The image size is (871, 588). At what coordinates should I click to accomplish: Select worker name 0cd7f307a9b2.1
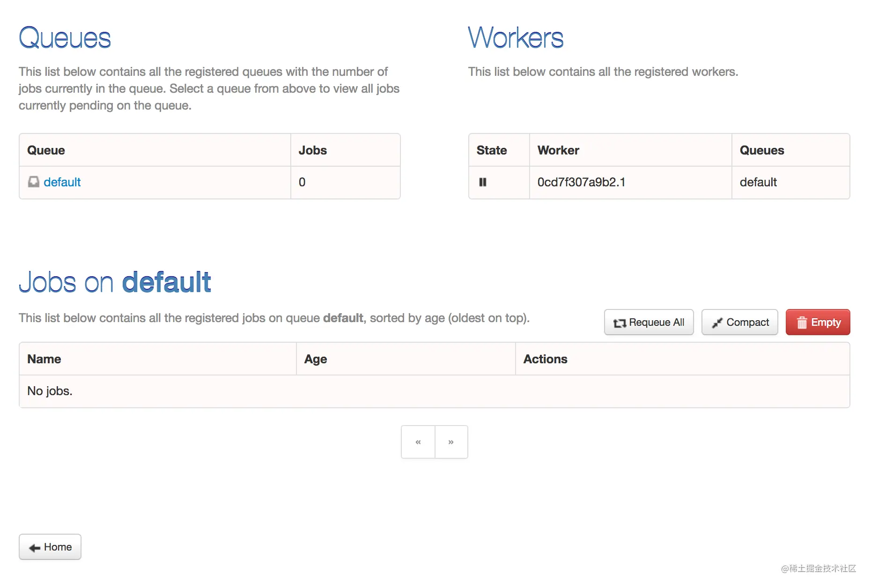point(581,182)
